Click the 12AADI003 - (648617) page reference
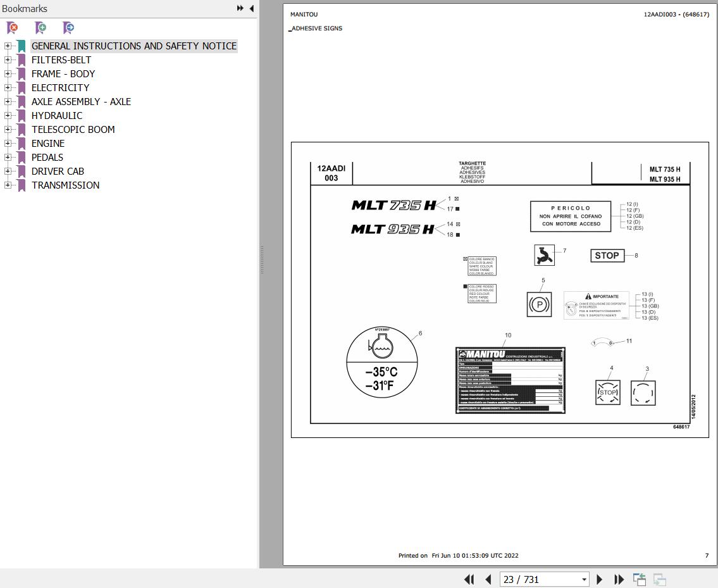 (676, 14)
